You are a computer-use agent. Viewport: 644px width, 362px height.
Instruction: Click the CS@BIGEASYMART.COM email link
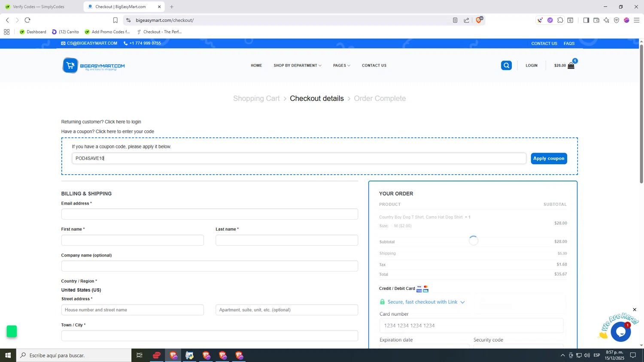89,43
